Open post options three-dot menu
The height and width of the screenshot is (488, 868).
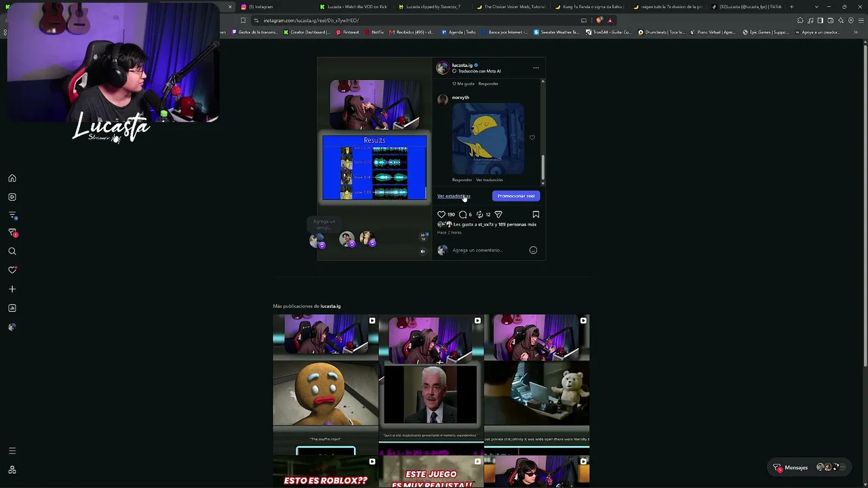536,68
